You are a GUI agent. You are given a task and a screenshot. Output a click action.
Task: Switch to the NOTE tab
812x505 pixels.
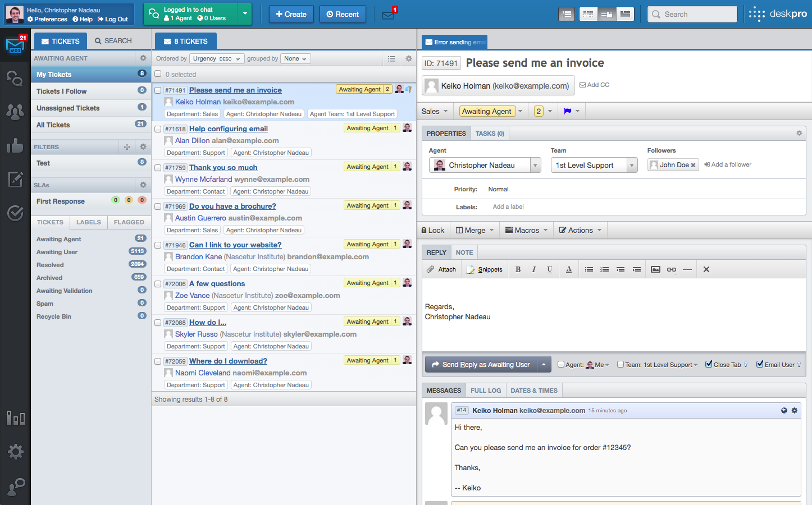(x=464, y=252)
